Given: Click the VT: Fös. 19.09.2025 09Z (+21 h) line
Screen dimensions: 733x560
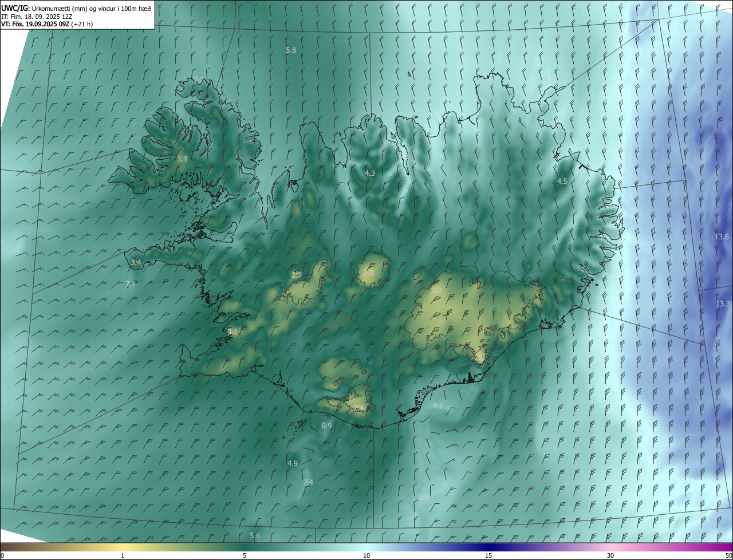Looking at the screenshot, I should coord(47,24).
